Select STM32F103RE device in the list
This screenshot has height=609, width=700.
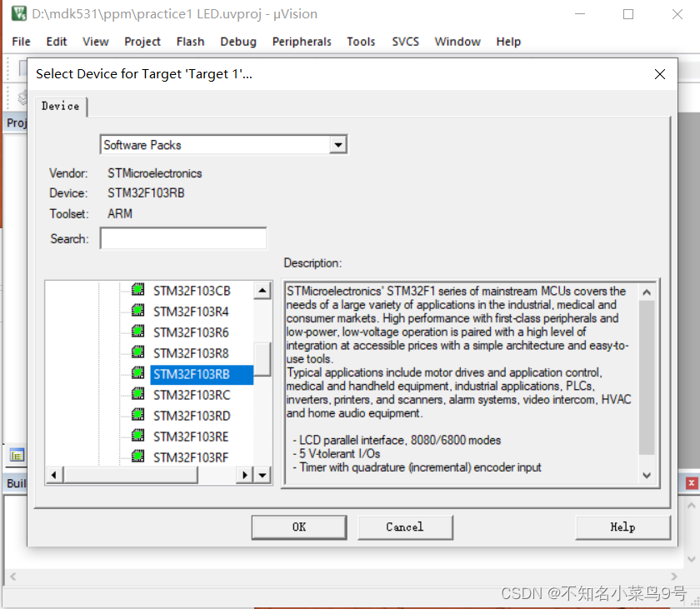click(x=191, y=437)
